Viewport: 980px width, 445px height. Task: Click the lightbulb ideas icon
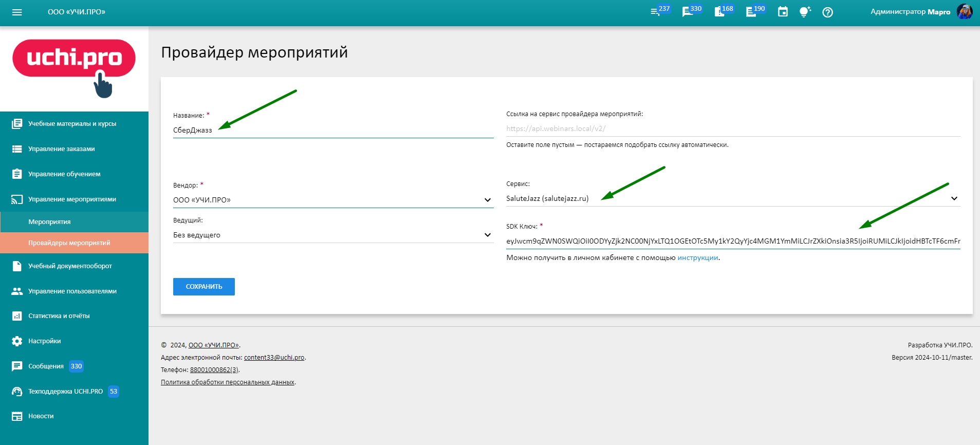[805, 12]
